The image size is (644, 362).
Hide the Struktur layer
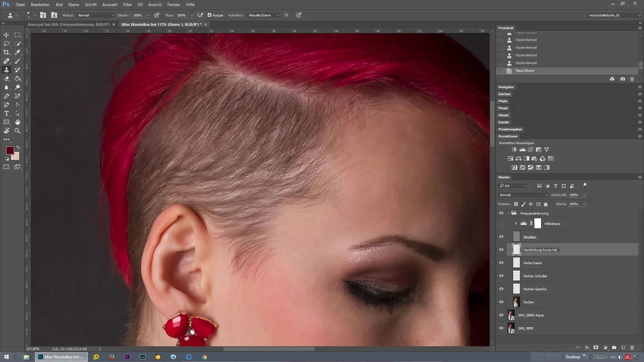point(501,237)
